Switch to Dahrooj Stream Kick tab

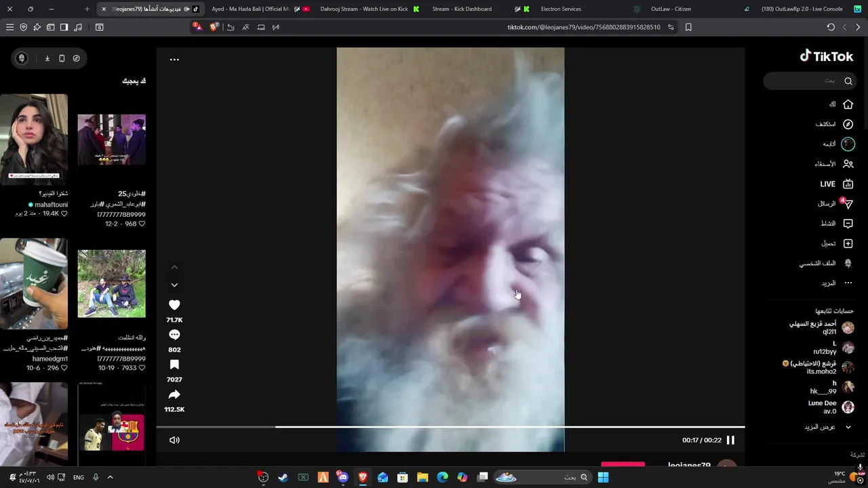[x=370, y=9]
